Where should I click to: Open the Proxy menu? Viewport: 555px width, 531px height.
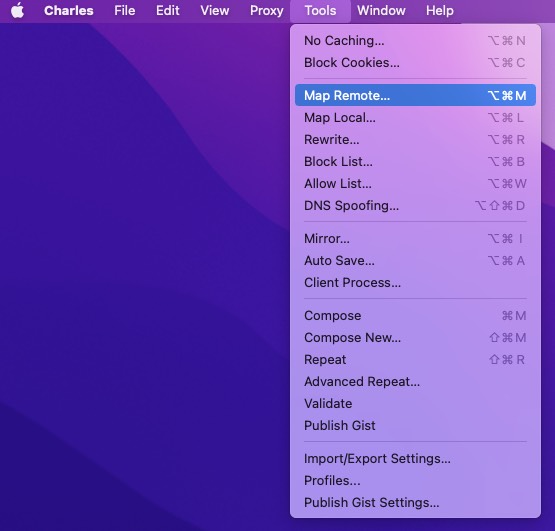(x=267, y=11)
